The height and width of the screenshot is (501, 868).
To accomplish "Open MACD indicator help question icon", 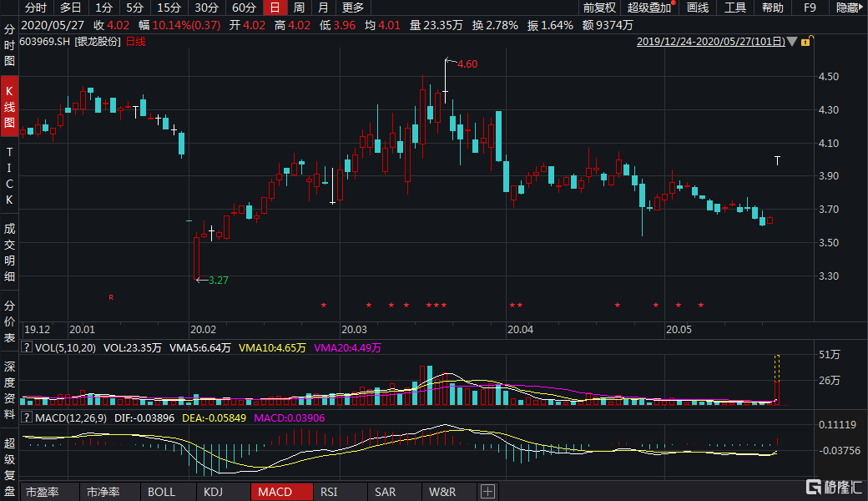I will click(x=26, y=417).
